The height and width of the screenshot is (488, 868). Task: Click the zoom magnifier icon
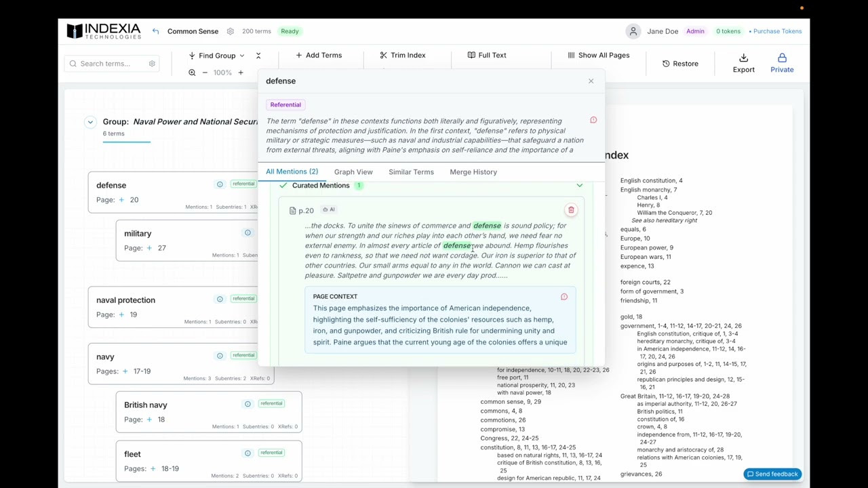point(192,73)
